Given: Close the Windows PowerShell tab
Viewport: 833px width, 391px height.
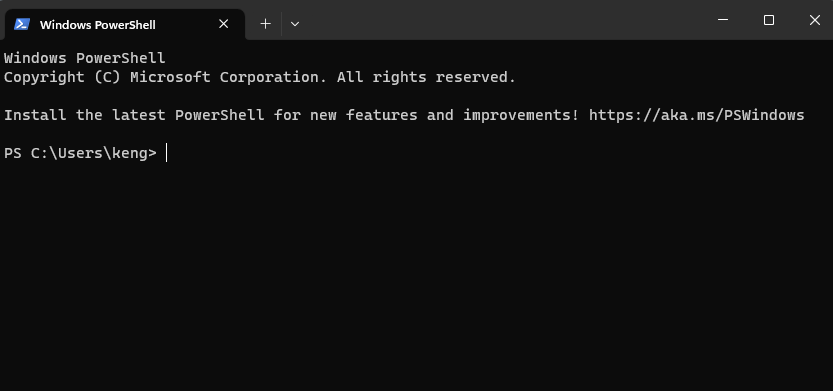Looking at the screenshot, I should coord(224,24).
